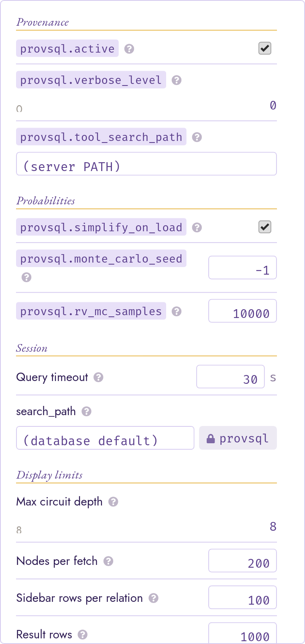Click the search_path database default field
This screenshot has width=305, height=644.
(x=105, y=438)
